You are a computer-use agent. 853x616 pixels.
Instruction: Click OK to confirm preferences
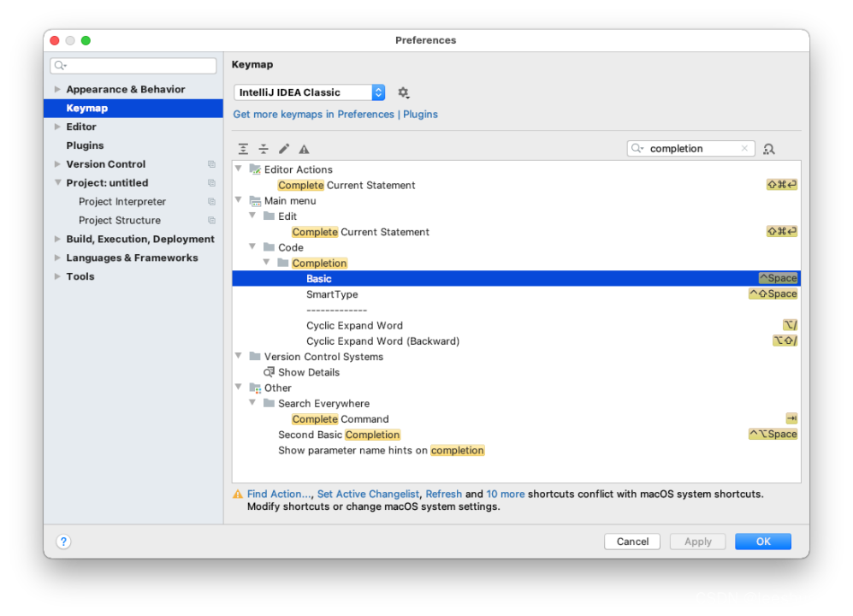(x=762, y=542)
